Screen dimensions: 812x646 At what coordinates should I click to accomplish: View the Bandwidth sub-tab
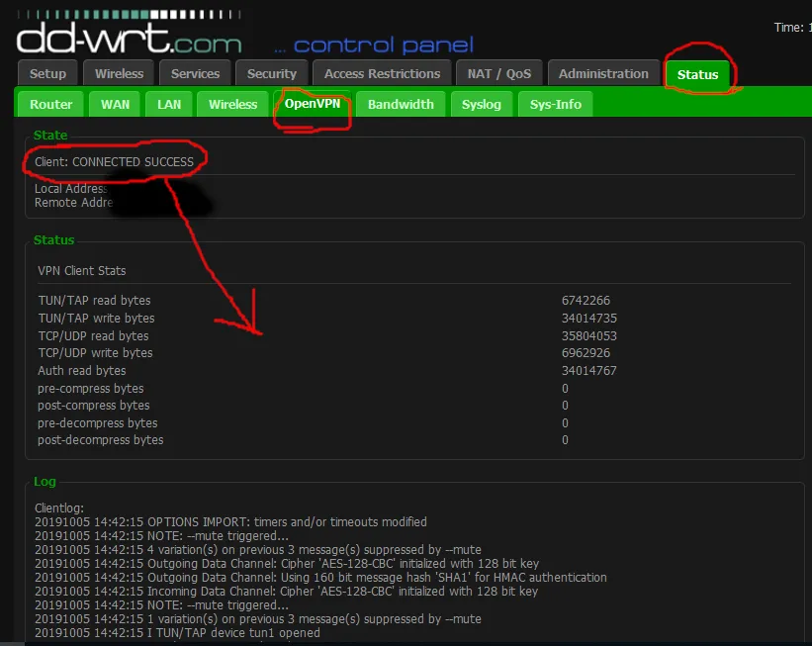401,104
